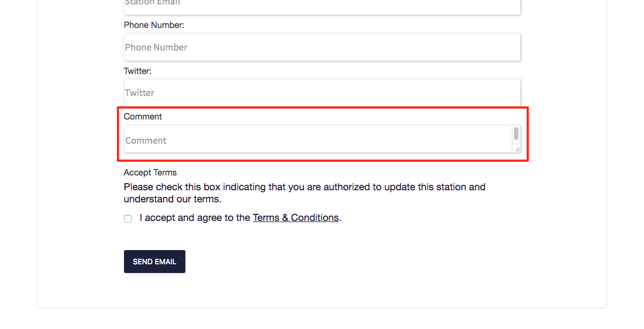Focus the Twitter input field
Viewport: 644px width, 329px height.
[x=322, y=93]
